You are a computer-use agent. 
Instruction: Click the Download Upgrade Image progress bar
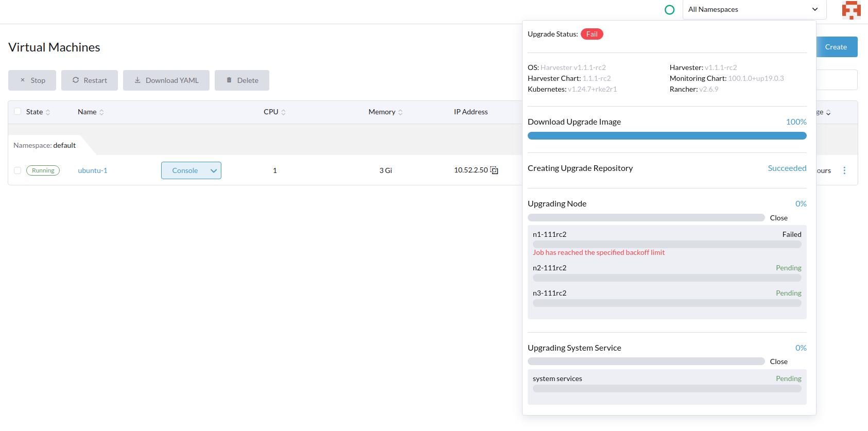667,136
